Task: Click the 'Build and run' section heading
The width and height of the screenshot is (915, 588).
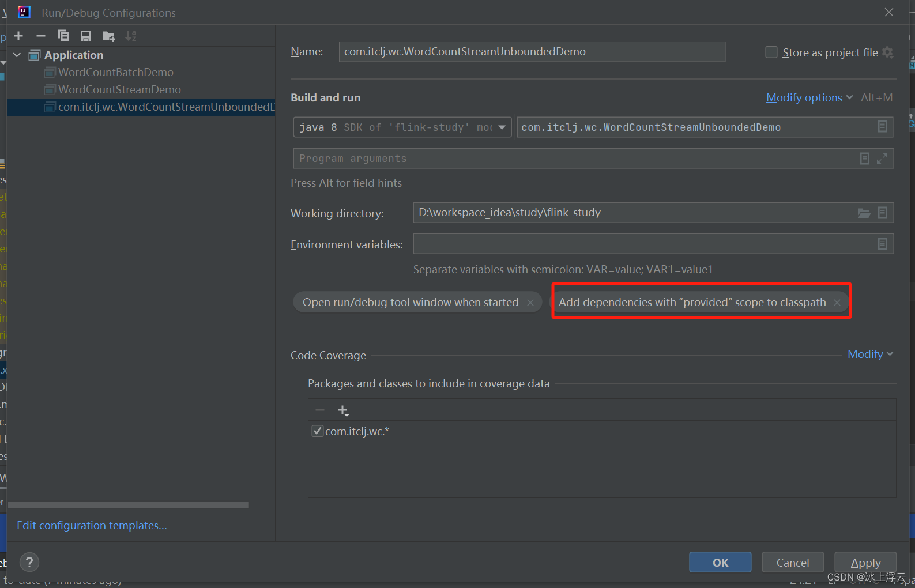Action: [x=326, y=97]
